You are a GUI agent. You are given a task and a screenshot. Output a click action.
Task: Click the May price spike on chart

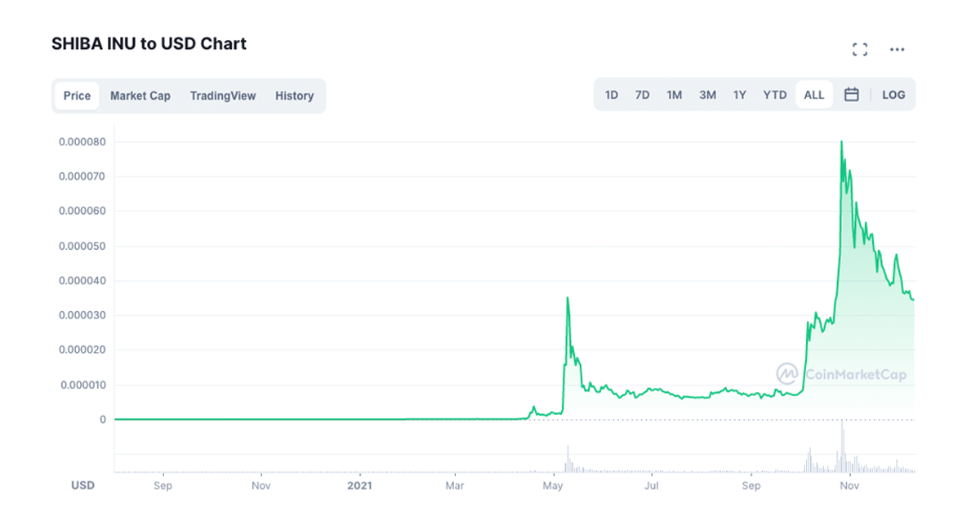(568, 299)
